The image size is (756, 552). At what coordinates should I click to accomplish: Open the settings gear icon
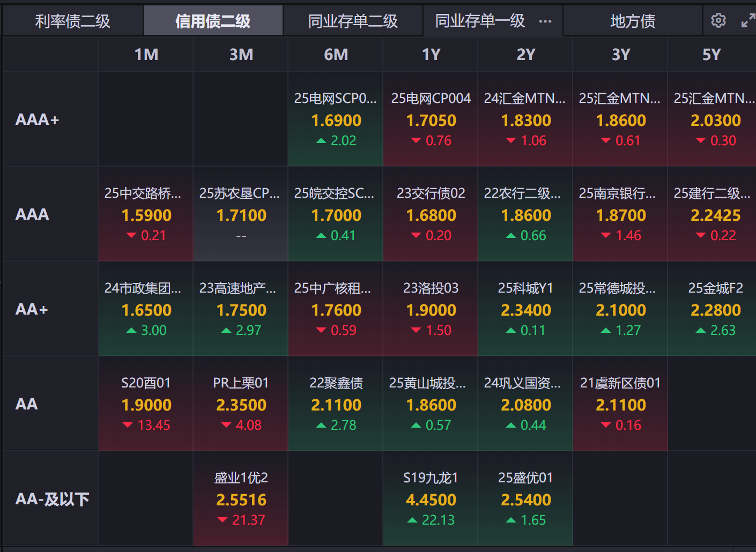coord(718,21)
